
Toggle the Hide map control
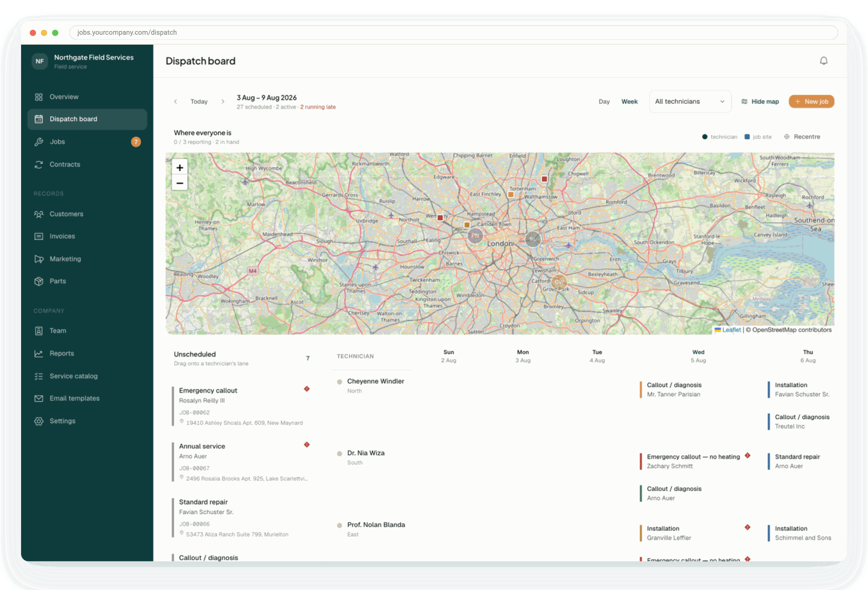[x=760, y=102]
